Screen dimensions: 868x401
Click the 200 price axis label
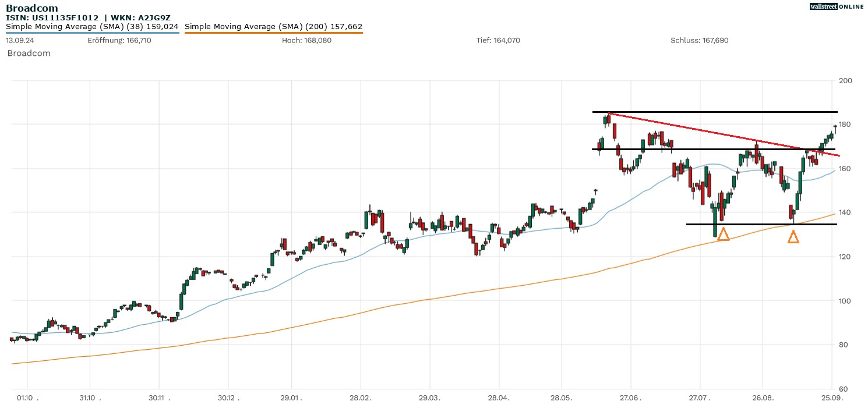845,80
